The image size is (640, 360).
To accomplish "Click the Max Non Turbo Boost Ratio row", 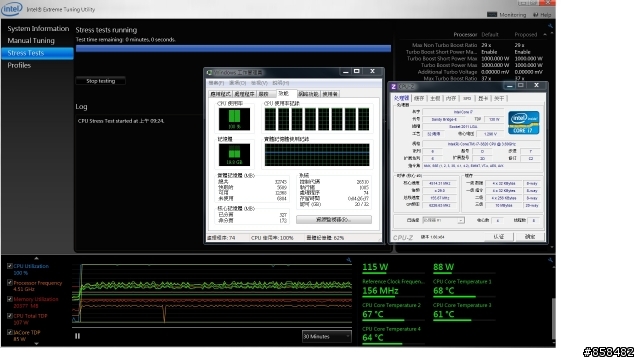I will [x=474, y=45].
